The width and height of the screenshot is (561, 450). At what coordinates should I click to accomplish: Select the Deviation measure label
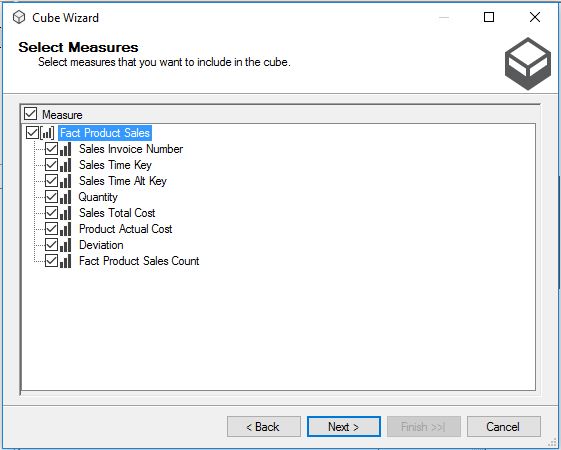coord(101,245)
